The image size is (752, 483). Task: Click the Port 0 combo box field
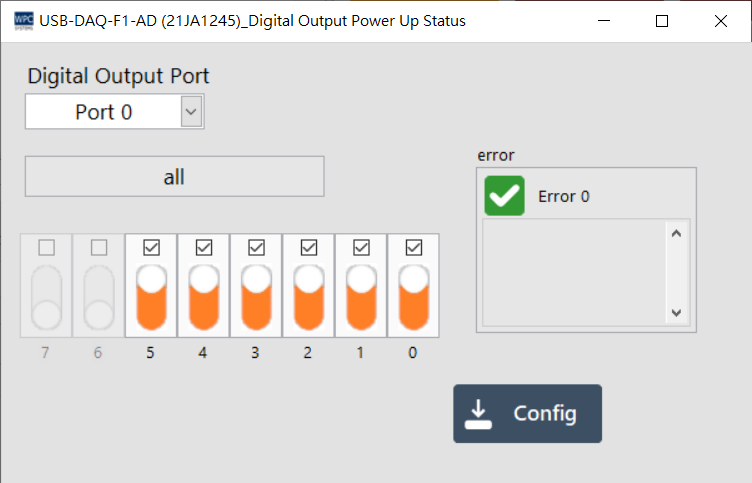tap(103, 112)
